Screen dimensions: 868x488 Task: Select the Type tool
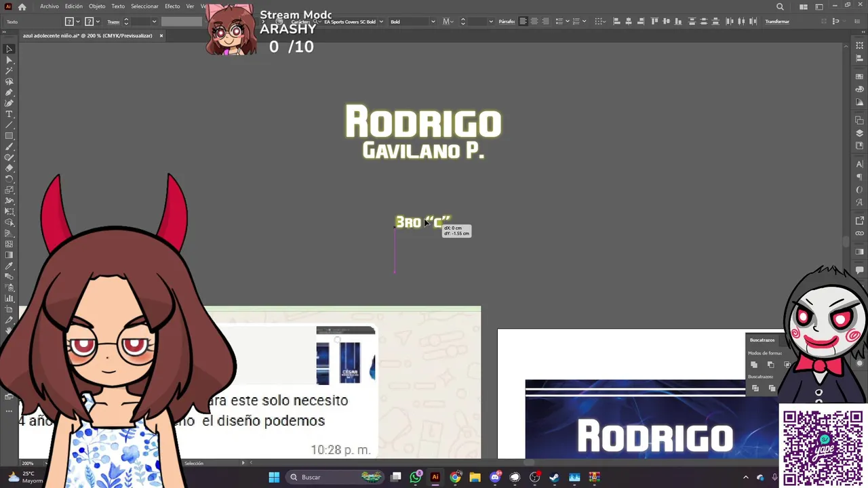(x=9, y=114)
